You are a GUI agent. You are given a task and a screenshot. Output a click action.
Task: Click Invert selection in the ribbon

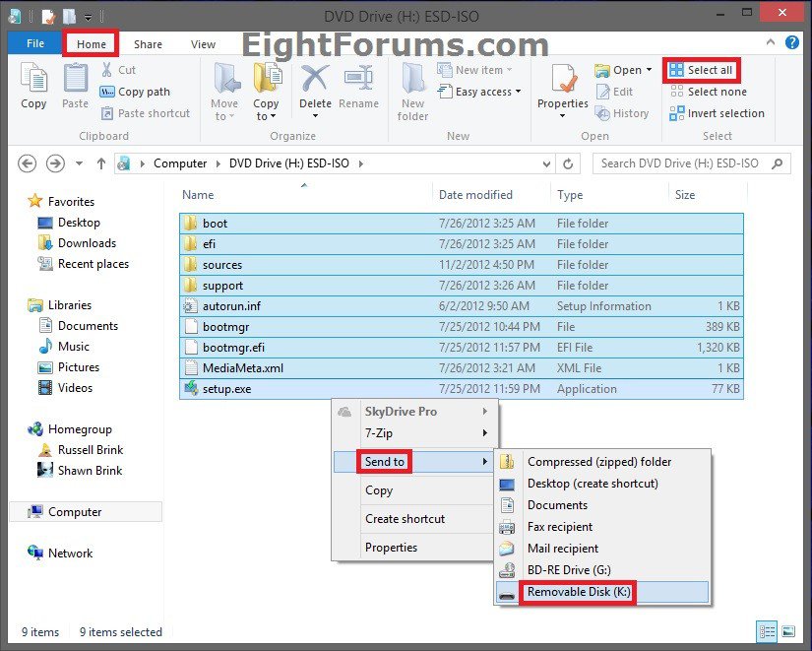click(x=717, y=113)
